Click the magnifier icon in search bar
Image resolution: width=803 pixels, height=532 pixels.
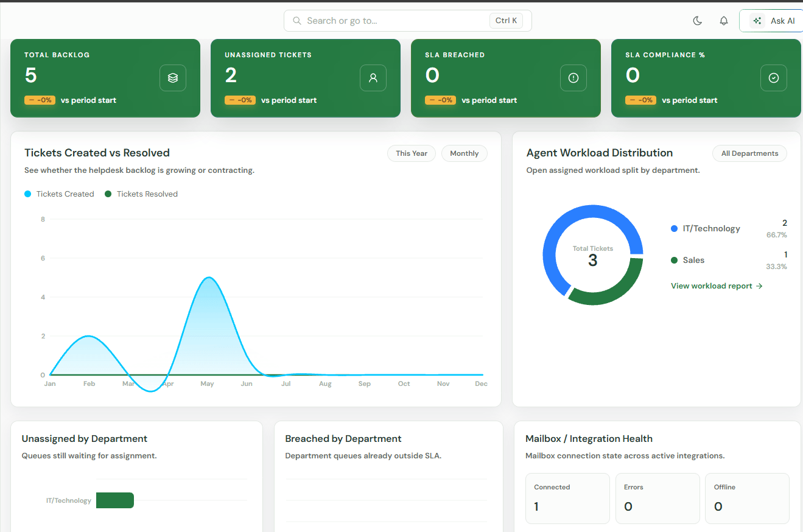pos(297,21)
